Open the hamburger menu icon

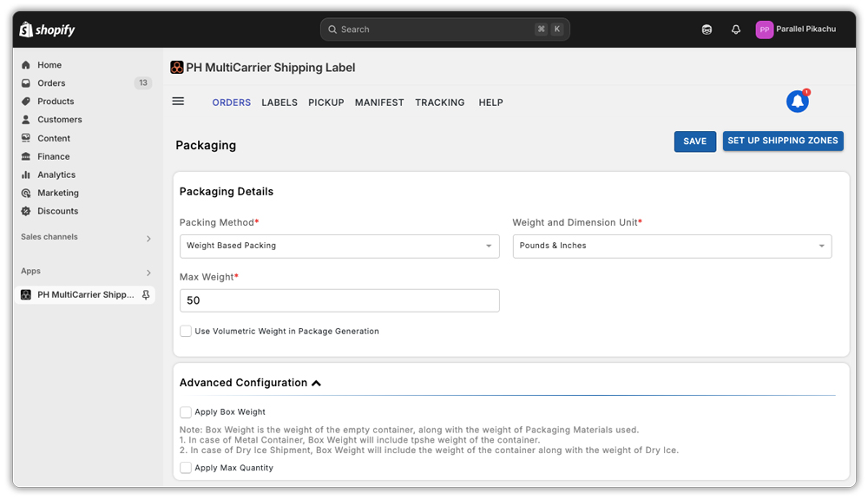pos(178,102)
